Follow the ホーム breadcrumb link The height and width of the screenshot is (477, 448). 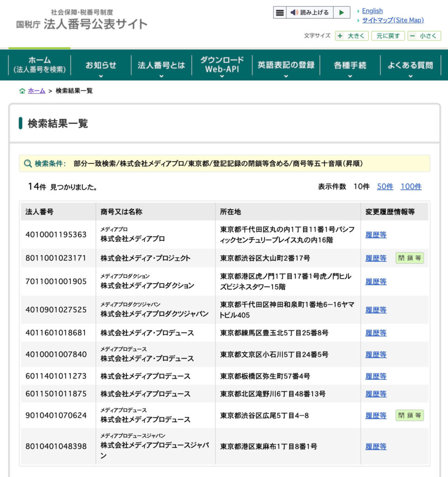[x=36, y=91]
